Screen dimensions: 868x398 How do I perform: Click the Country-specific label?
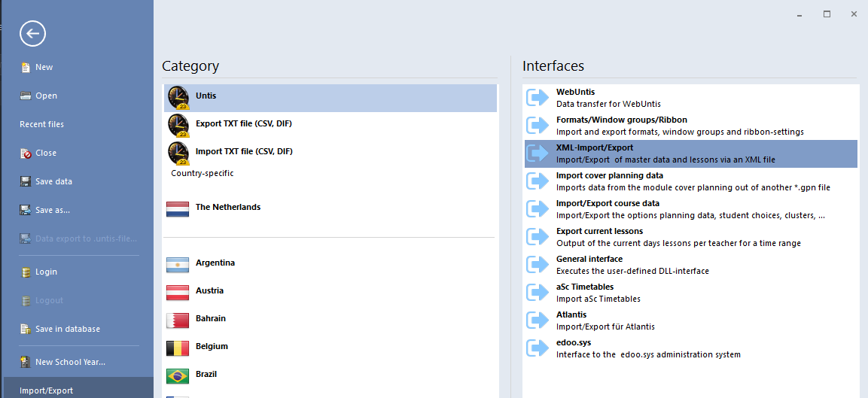point(202,173)
